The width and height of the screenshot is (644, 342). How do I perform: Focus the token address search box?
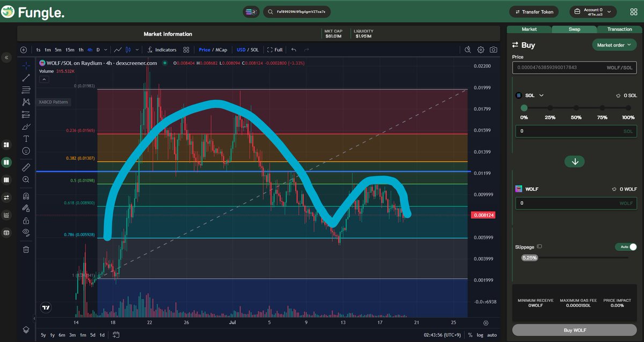297,11
